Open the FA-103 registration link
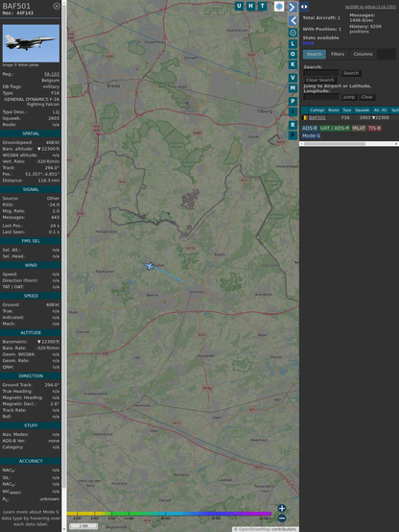 pos(52,74)
